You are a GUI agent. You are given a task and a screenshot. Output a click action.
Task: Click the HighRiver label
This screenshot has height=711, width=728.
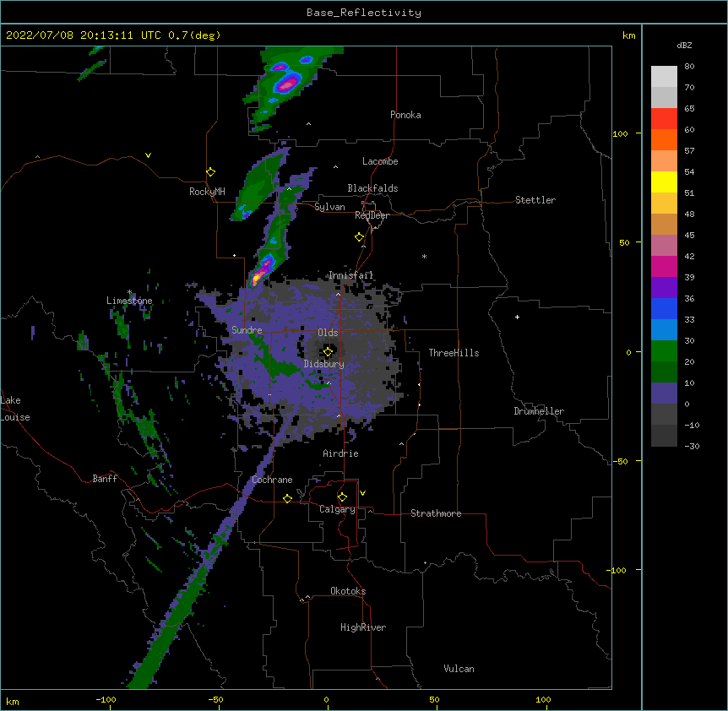363,627
